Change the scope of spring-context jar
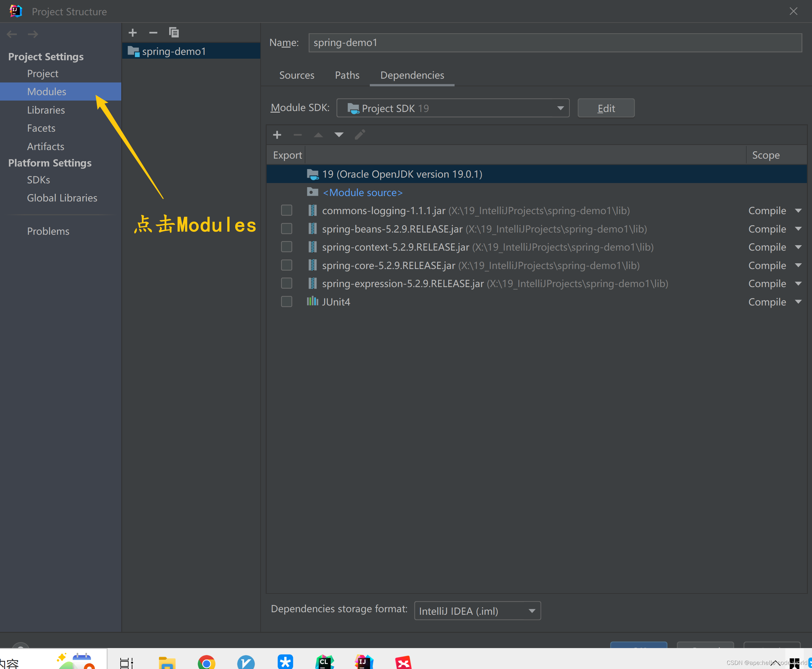The height and width of the screenshot is (669, 812). [x=775, y=247]
